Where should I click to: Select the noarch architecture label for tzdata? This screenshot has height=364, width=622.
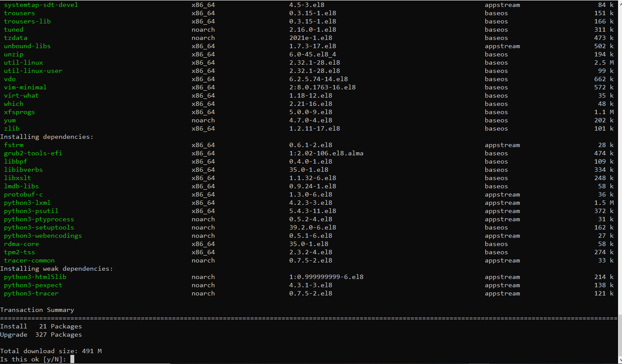pos(203,38)
